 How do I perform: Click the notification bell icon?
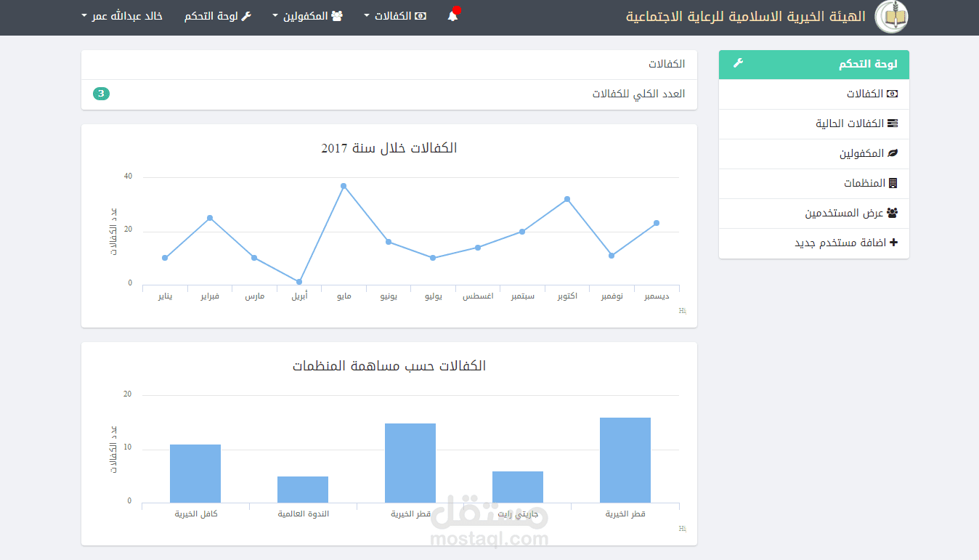[452, 16]
